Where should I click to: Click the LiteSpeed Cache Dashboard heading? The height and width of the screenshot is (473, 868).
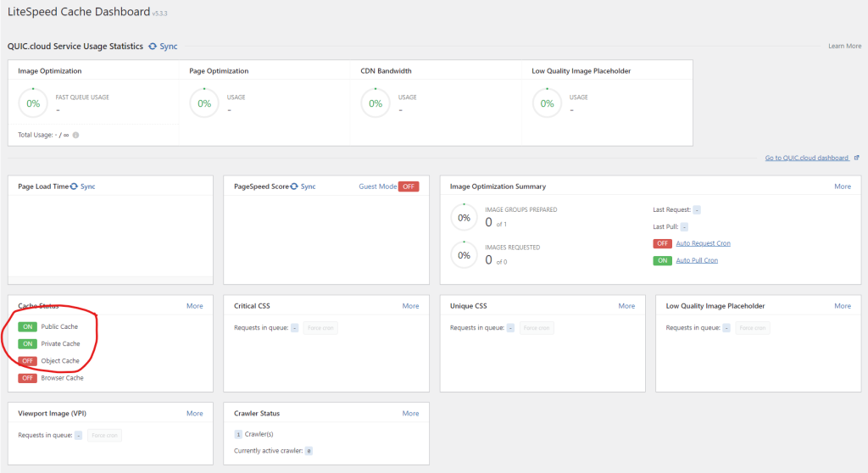(x=79, y=12)
